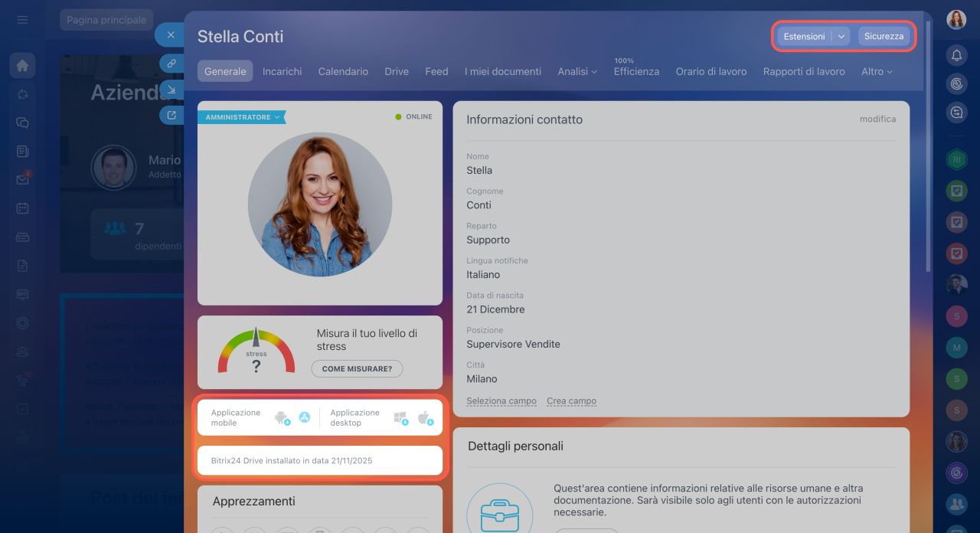This screenshot has height=533, width=980.
Task: Open the left hamburger menu
Action: coord(22,20)
